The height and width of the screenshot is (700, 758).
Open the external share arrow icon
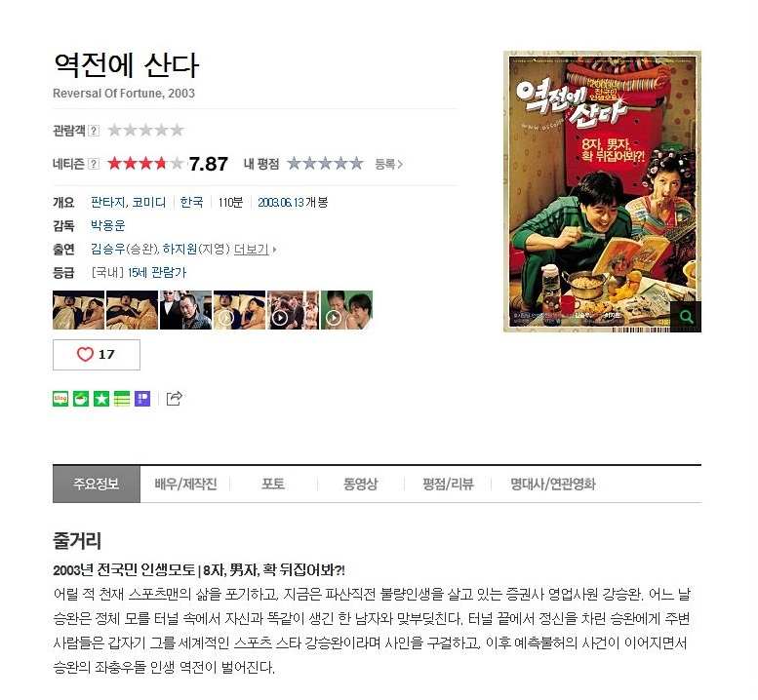coord(174,398)
